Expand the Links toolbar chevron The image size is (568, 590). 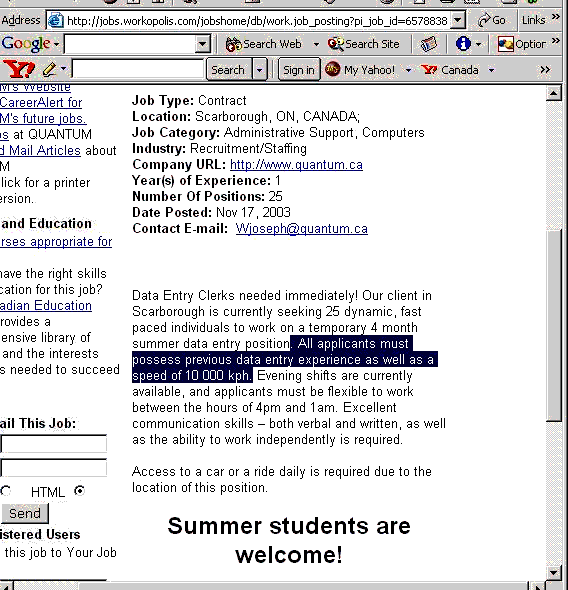tap(556, 17)
